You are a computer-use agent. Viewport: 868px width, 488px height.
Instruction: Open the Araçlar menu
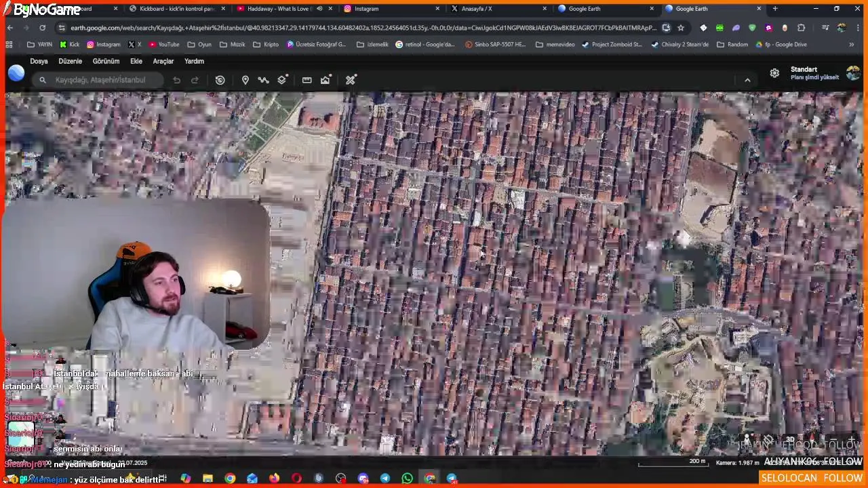[x=163, y=61]
